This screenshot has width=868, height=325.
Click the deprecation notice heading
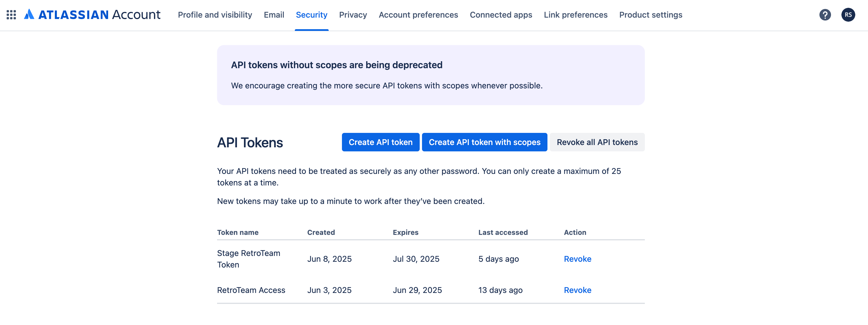337,65
